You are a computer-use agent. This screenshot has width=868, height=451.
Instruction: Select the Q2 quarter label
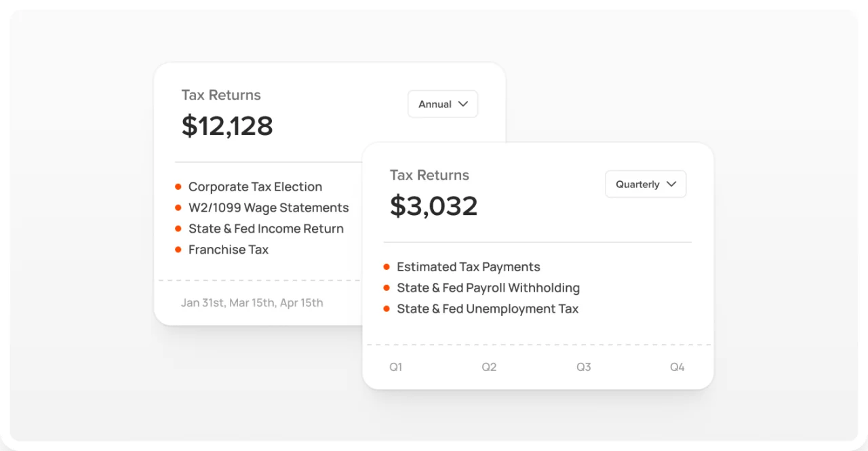[489, 366]
